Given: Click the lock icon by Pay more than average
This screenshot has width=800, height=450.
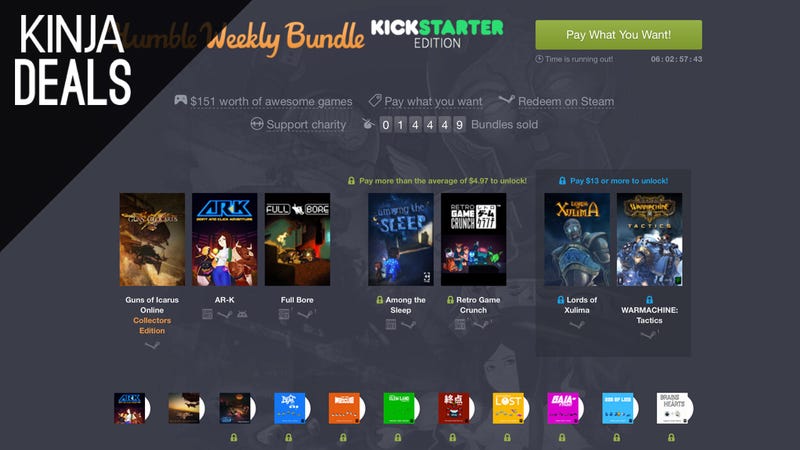Looking at the screenshot, I should 351,181.
